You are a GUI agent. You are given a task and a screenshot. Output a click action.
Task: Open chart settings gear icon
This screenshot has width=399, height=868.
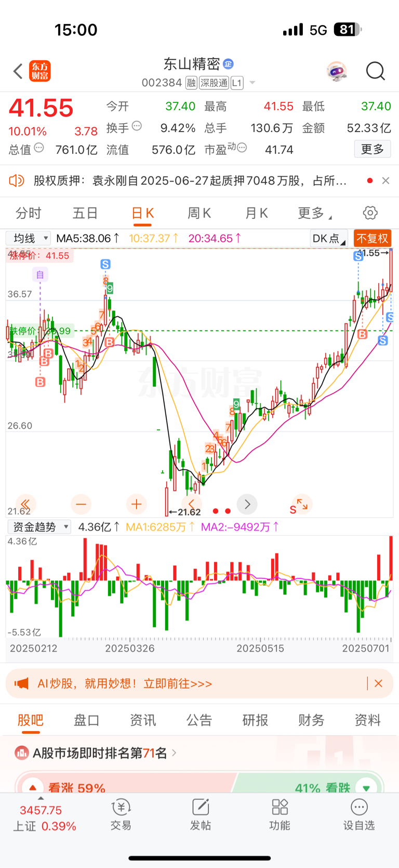tap(370, 213)
